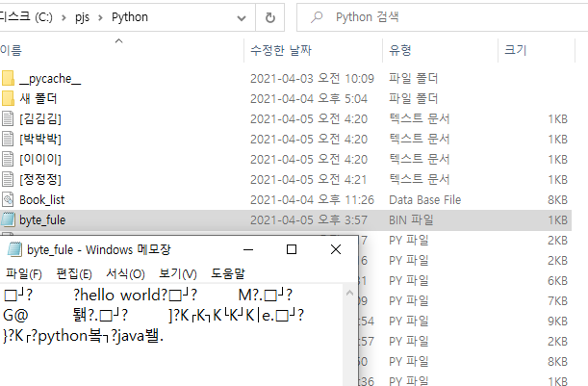
Task: Select the 새 폴더 folder name
Action: pos(38,98)
